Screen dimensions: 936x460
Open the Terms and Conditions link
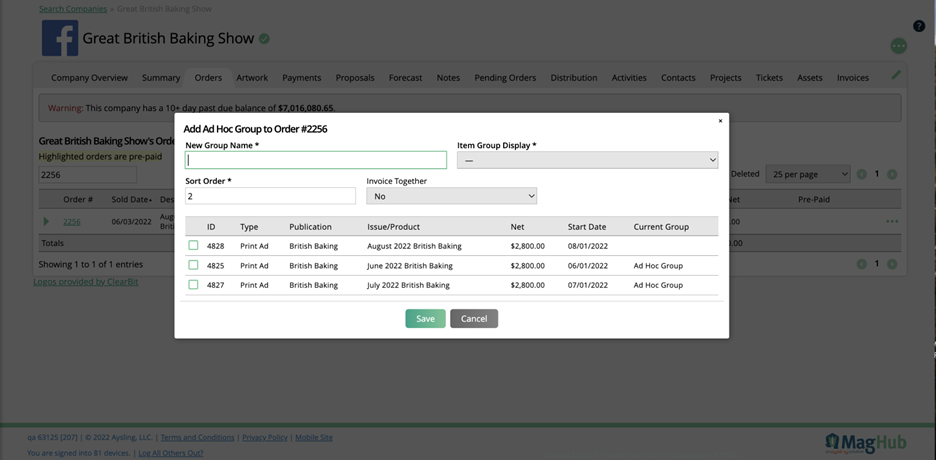[x=198, y=437]
